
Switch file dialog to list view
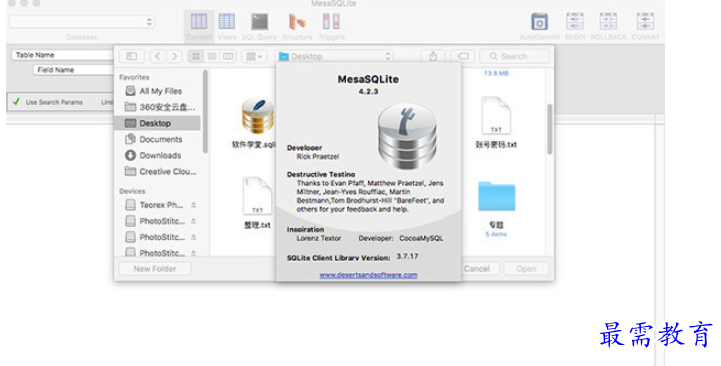pos(212,56)
